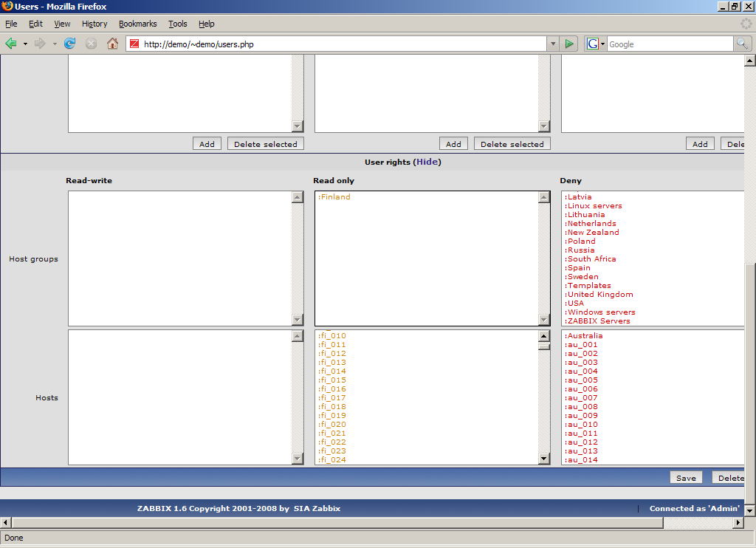This screenshot has width=756, height=548.
Task: Select :Finland in Read only host groups
Action: click(334, 196)
